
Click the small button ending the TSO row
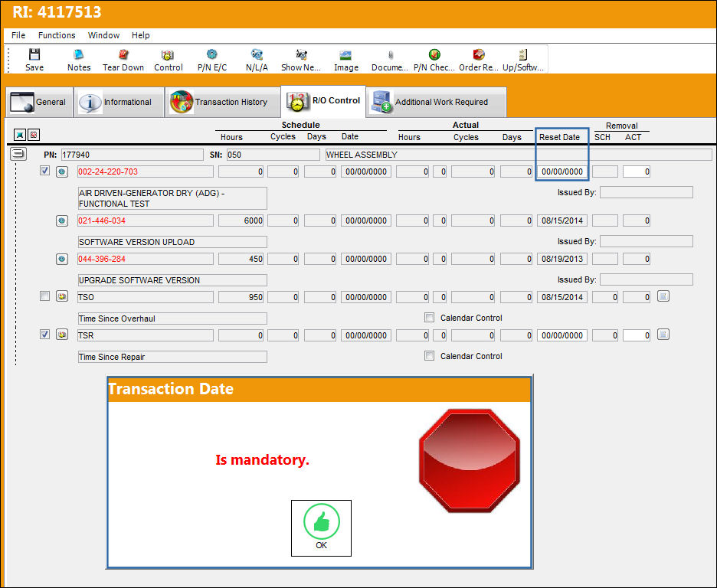tap(663, 296)
